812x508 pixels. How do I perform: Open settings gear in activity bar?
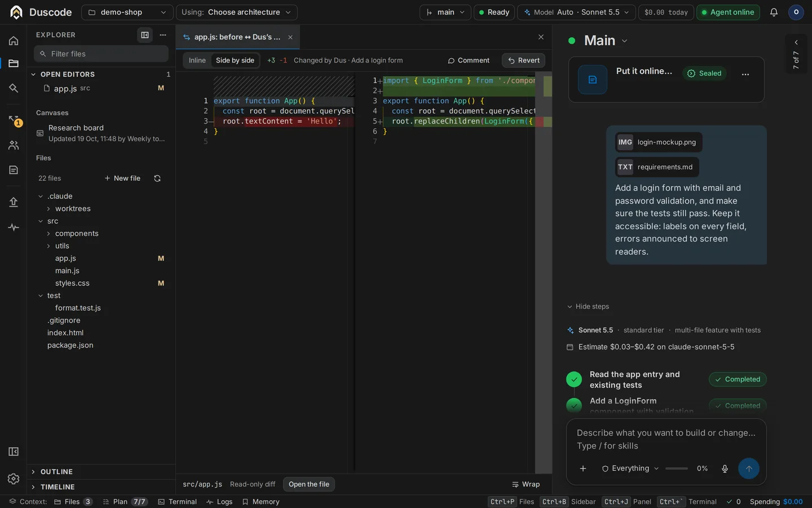(x=14, y=479)
